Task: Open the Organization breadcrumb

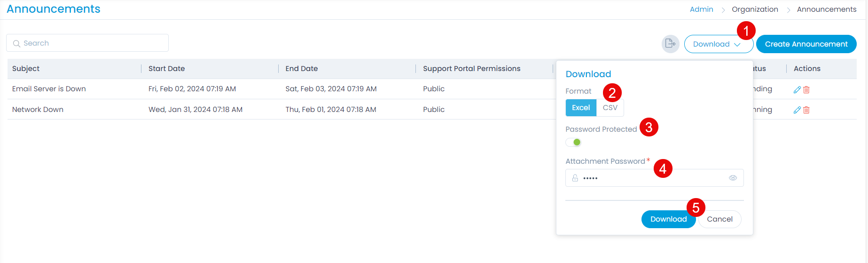Action: [x=755, y=9]
